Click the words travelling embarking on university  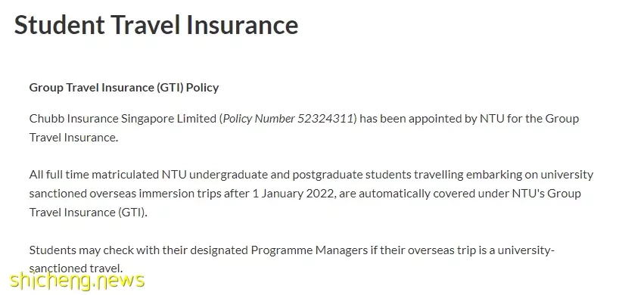[503, 175]
